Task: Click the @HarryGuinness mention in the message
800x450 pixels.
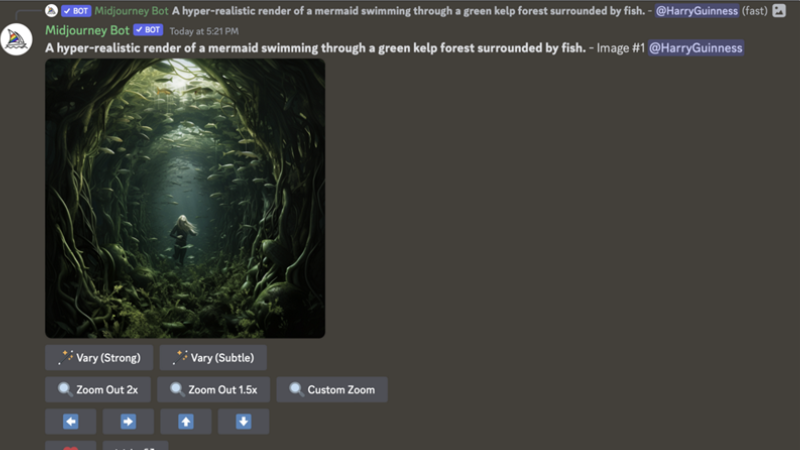Action: click(x=695, y=48)
